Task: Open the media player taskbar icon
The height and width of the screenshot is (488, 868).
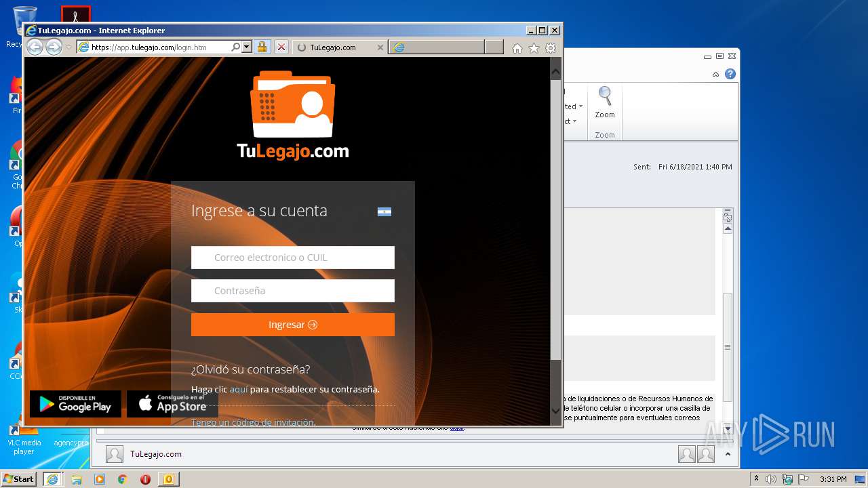Action: pos(100,479)
